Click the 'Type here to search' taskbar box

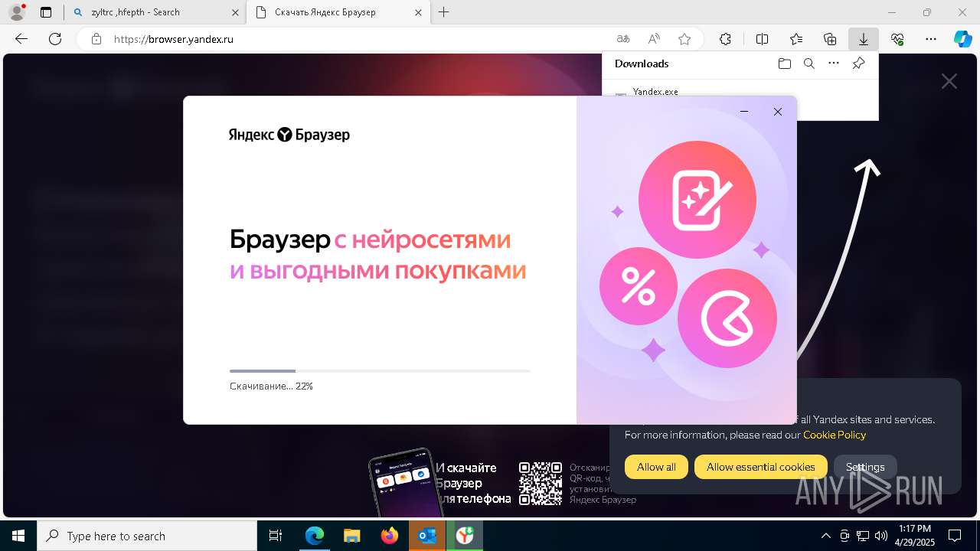147,536
